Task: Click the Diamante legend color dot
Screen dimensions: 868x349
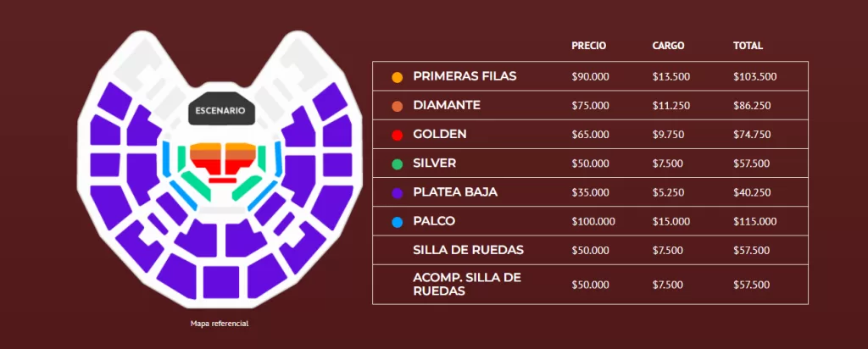Action: (397, 106)
